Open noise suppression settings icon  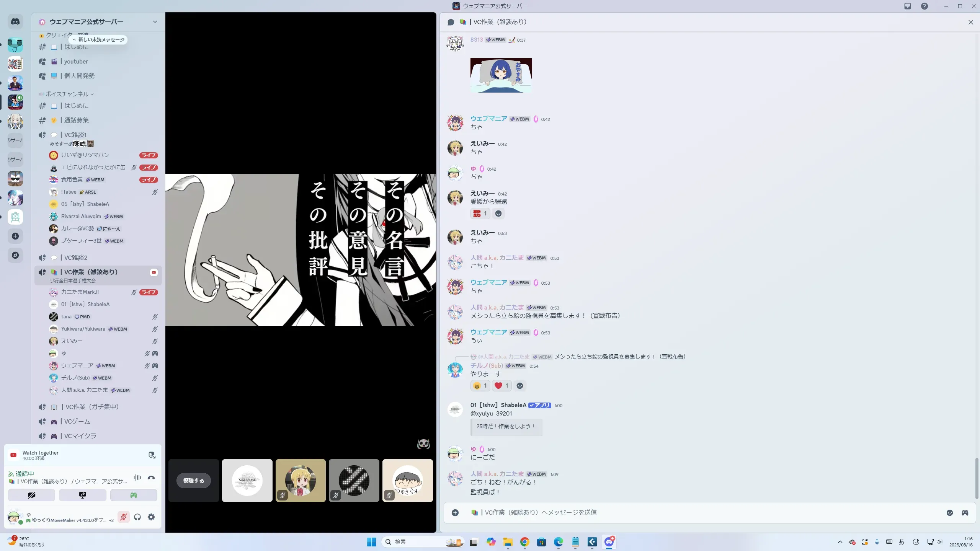(137, 478)
